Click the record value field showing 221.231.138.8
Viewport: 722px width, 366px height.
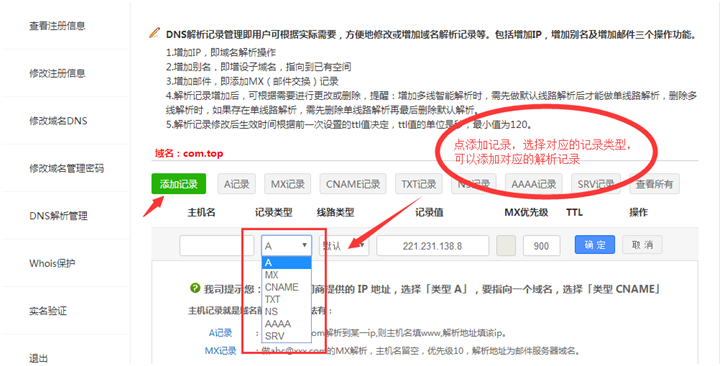pos(432,245)
